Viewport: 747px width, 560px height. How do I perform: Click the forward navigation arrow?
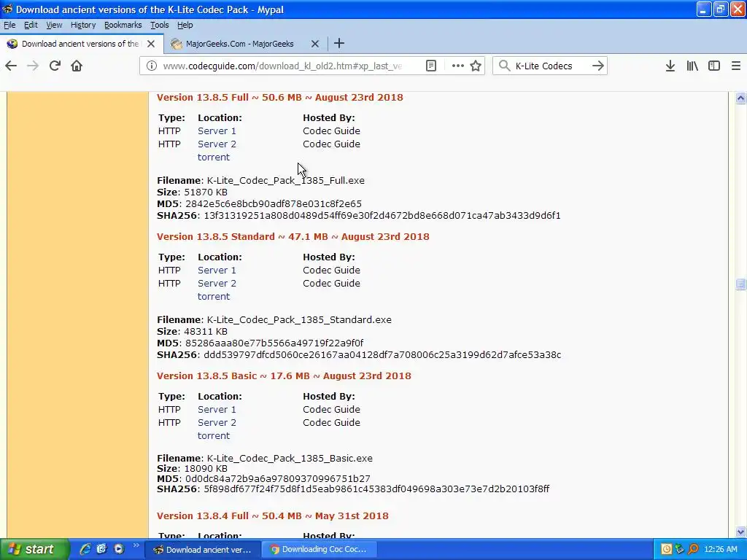click(x=33, y=66)
